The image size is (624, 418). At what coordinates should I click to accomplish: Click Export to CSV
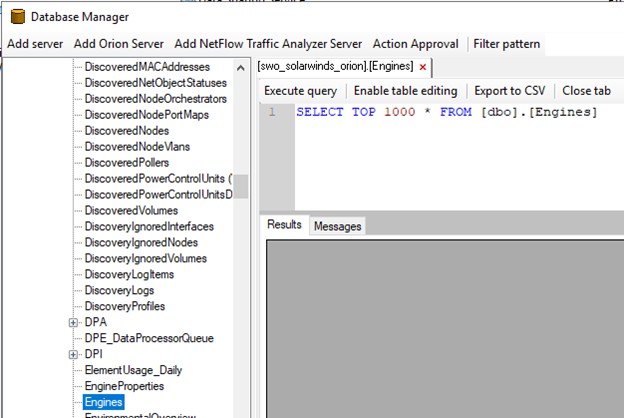(x=510, y=91)
